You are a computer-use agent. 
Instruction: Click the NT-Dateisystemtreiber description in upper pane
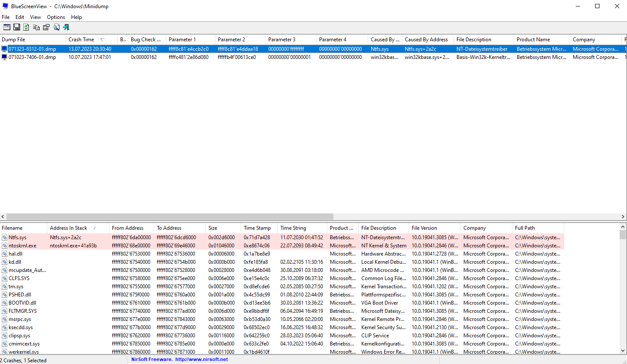[482, 49]
